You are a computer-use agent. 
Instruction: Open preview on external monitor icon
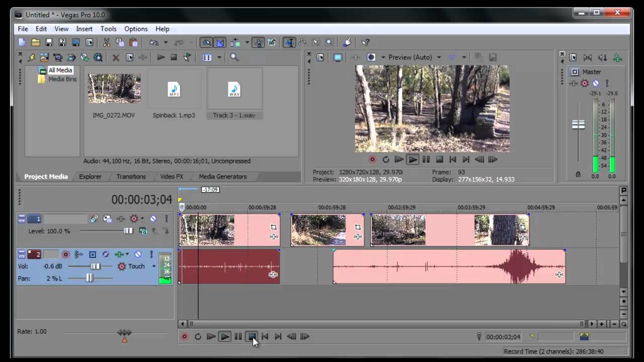(338, 57)
